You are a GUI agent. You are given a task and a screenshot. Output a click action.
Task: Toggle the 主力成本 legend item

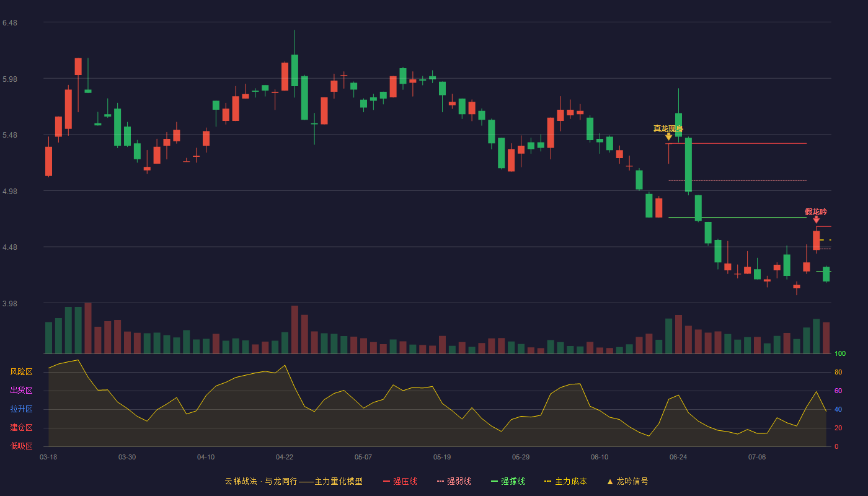coord(565,481)
